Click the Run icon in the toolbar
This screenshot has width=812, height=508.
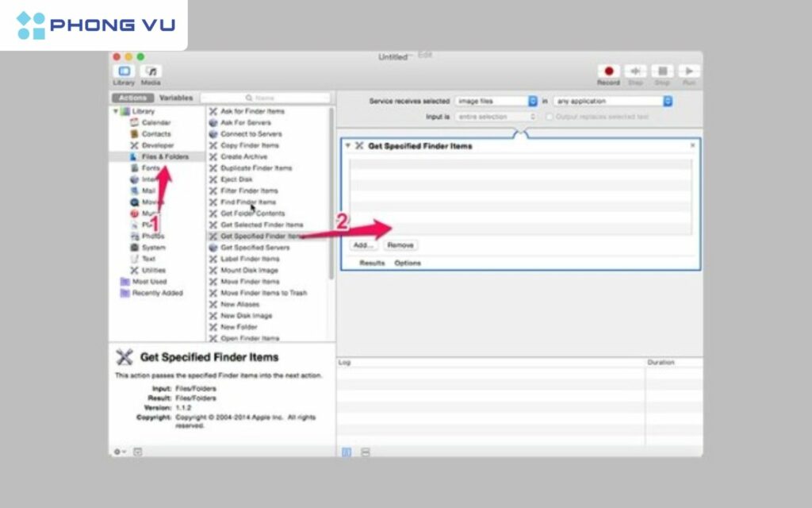[x=690, y=70]
